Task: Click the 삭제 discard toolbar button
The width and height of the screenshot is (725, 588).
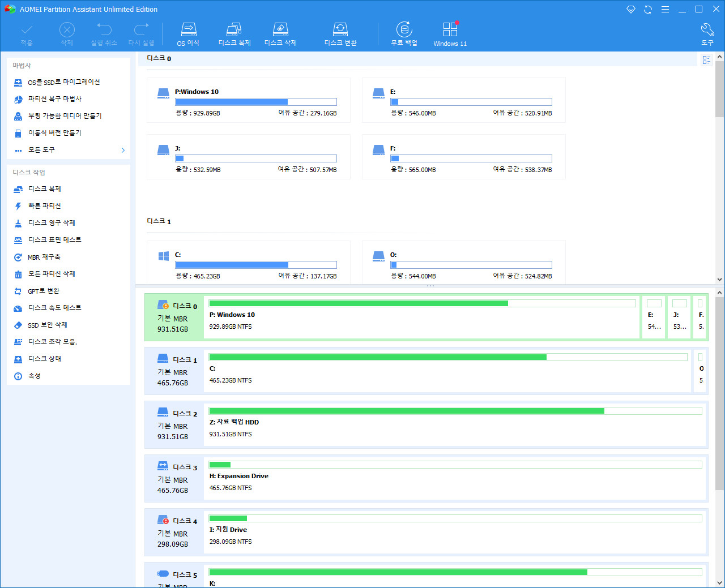Action: [67, 34]
